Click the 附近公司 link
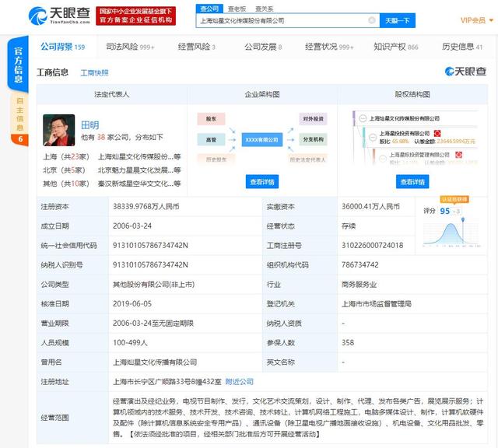The height and width of the screenshot is (448, 498). click(239, 382)
